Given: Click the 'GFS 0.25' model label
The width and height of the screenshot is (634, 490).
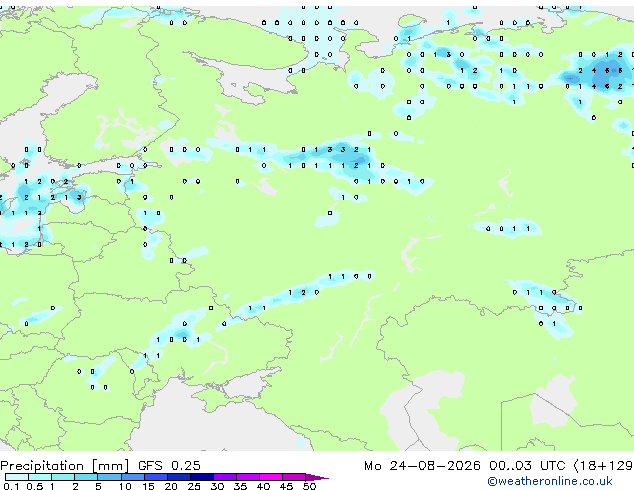Looking at the screenshot, I should [169, 466].
